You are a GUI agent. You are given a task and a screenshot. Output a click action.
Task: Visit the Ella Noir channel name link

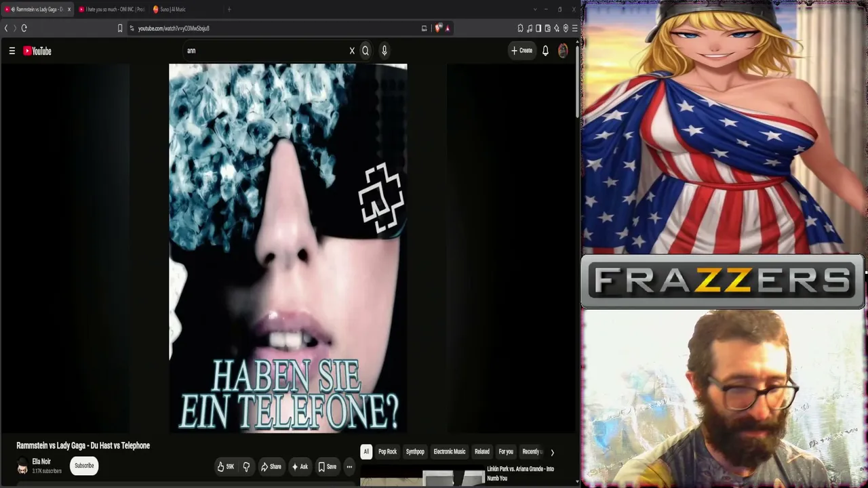click(x=41, y=462)
